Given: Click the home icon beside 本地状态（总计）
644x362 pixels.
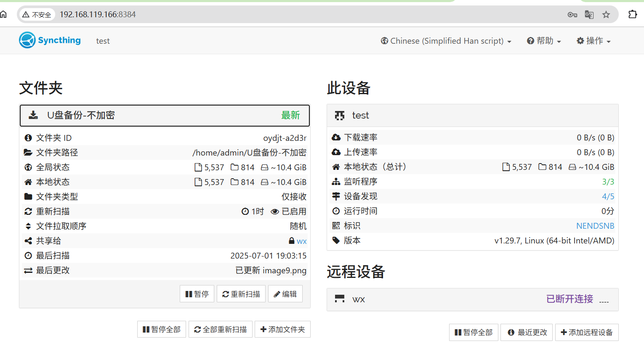Looking at the screenshot, I should click(x=336, y=167).
